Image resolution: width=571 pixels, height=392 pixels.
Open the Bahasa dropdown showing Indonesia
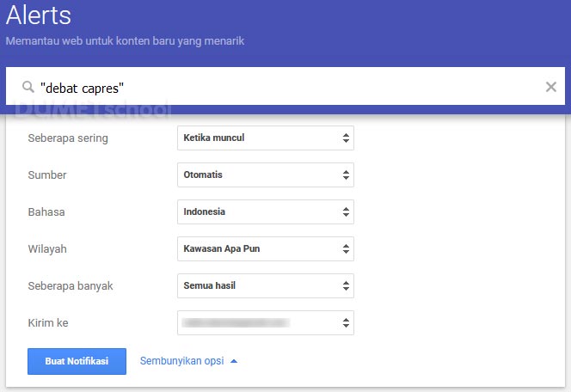point(266,211)
